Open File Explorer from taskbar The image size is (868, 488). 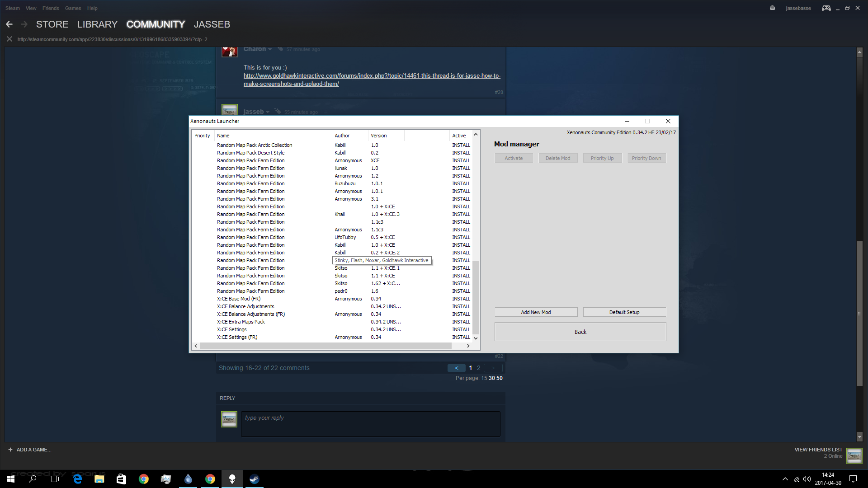[x=99, y=479]
